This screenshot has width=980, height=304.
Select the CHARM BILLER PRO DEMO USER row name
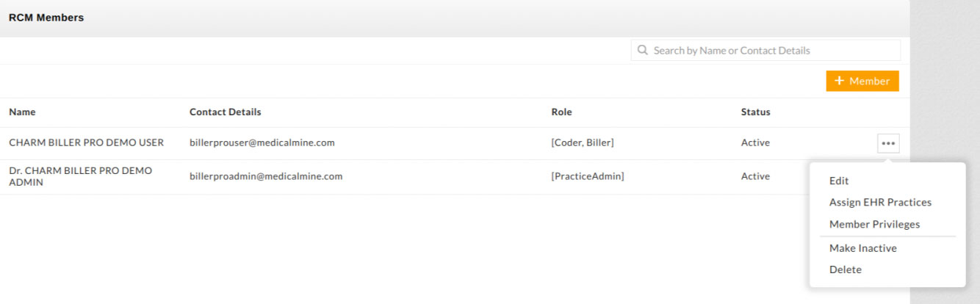tap(86, 142)
